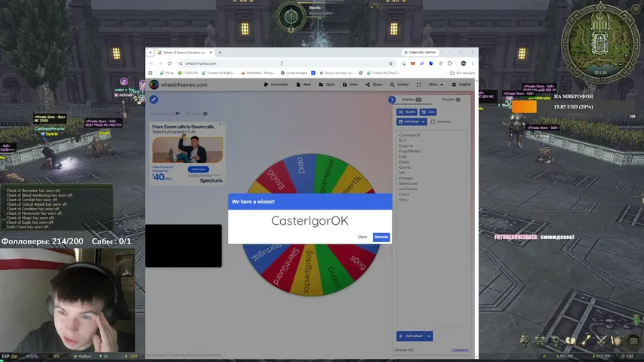Sort the wheel entries
Screen dimensions: 644x362
click(428, 112)
